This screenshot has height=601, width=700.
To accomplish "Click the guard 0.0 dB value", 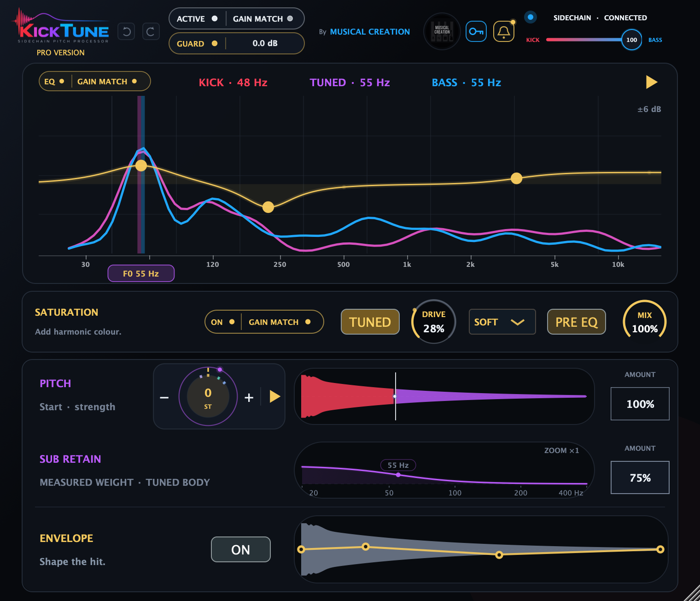I will (265, 43).
